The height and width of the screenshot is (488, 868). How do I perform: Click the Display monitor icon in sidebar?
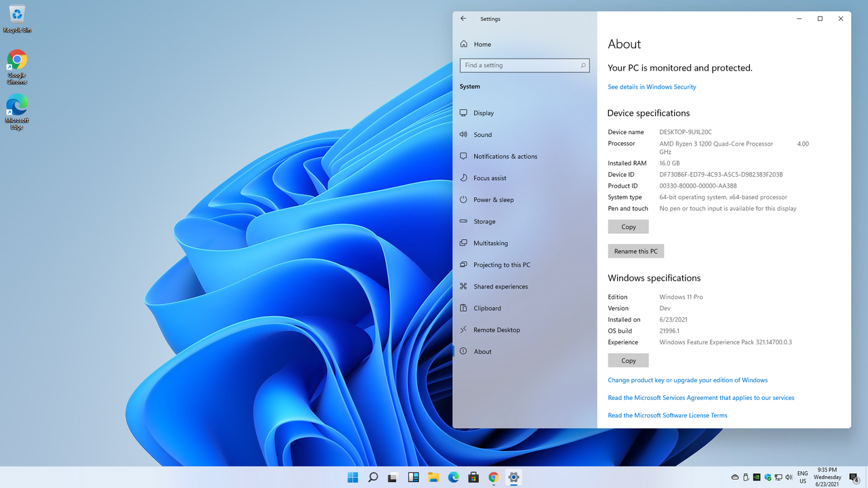click(463, 113)
